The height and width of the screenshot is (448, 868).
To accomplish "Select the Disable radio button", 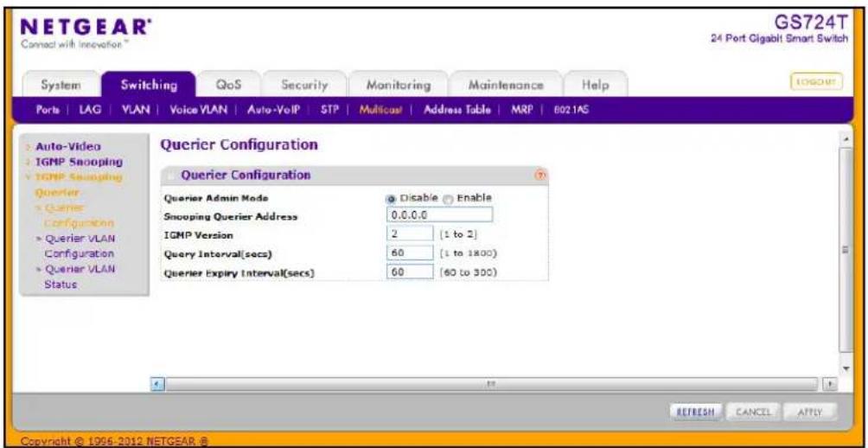I will coord(392,198).
